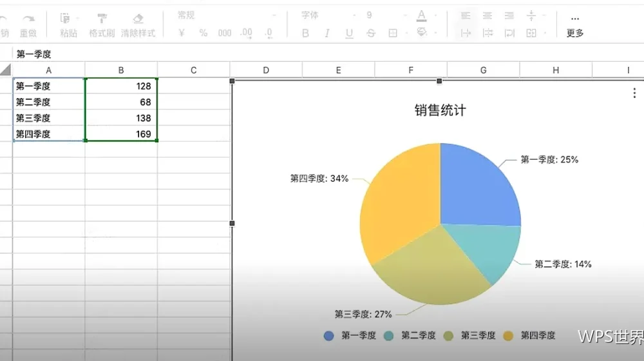
Task: Toggle Underline formatting
Action: coord(349,33)
